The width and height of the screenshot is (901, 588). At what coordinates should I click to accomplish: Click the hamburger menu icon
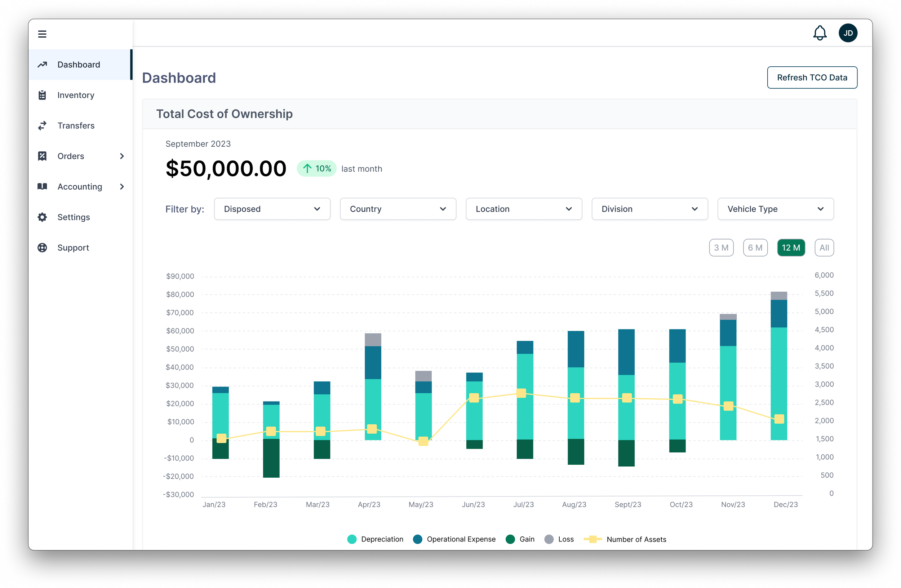tap(42, 34)
